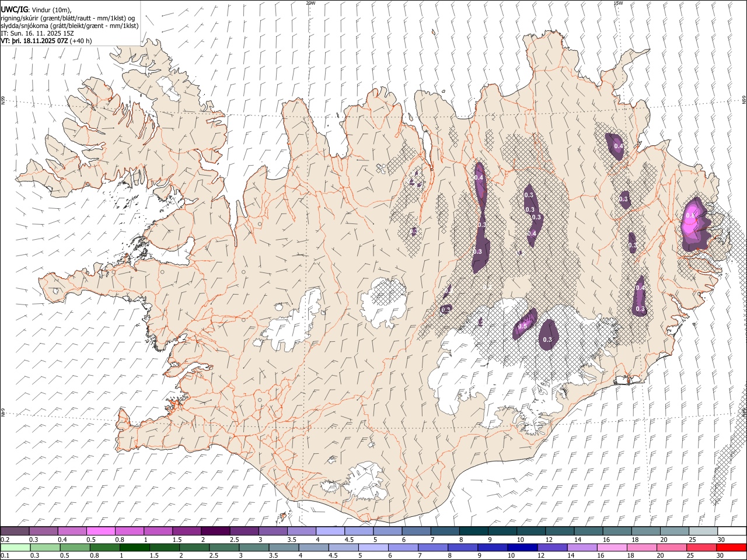Click the '0.8' value on the bright pink eastern area
This screenshot has height=560, width=747.
tap(690, 215)
